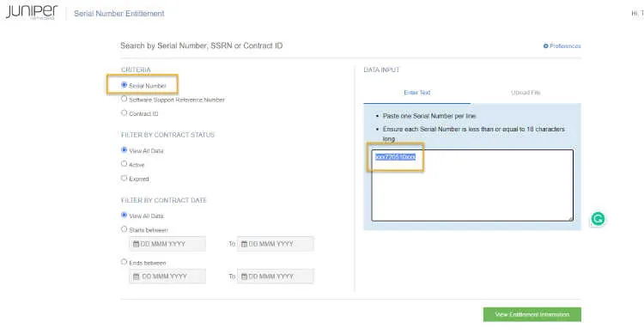
Task: Click the Ends between start date field
Action: pos(167,276)
